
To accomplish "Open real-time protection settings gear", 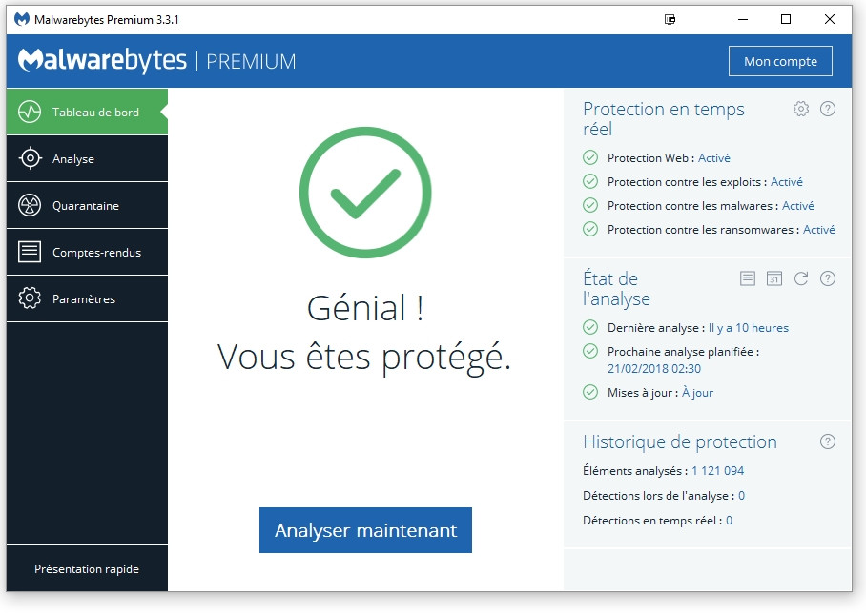I will point(801,110).
